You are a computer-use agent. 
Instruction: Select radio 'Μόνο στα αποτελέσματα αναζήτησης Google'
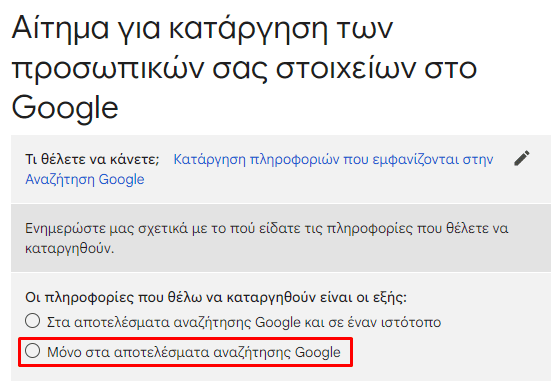pos(32,351)
